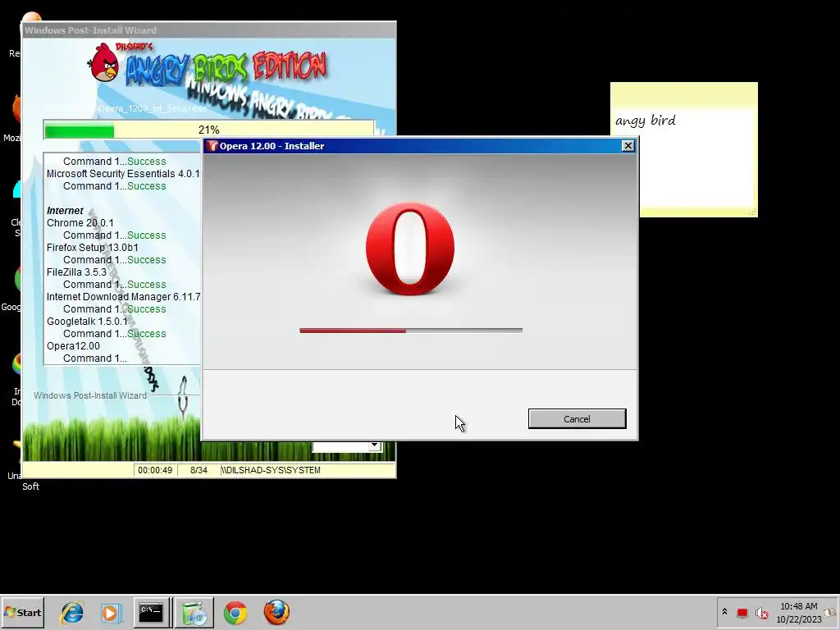Open Windows Media Player from the taskbar
840x630 pixels.
pos(112,612)
